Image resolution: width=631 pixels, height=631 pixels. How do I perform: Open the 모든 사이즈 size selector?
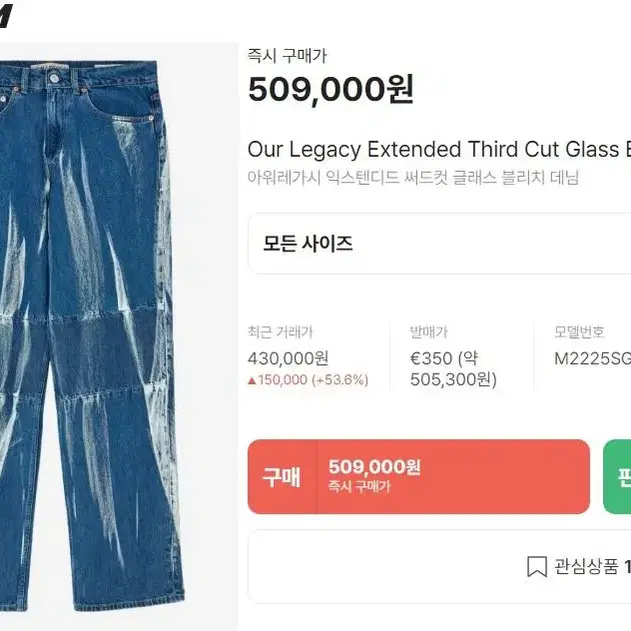click(x=439, y=244)
